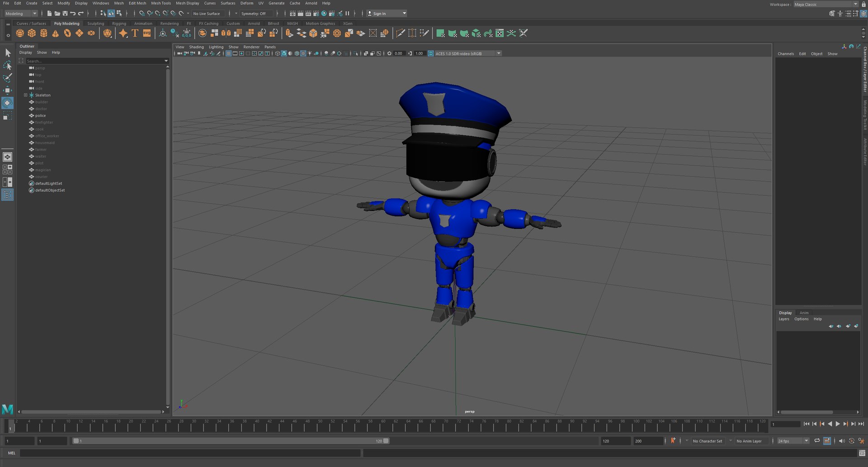
Task: Switch to the Anim tab in the Layer Editor
Action: pos(804,313)
